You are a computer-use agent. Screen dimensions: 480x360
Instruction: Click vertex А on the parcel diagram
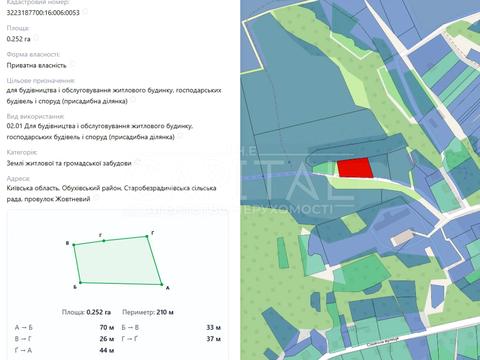(x=162, y=285)
